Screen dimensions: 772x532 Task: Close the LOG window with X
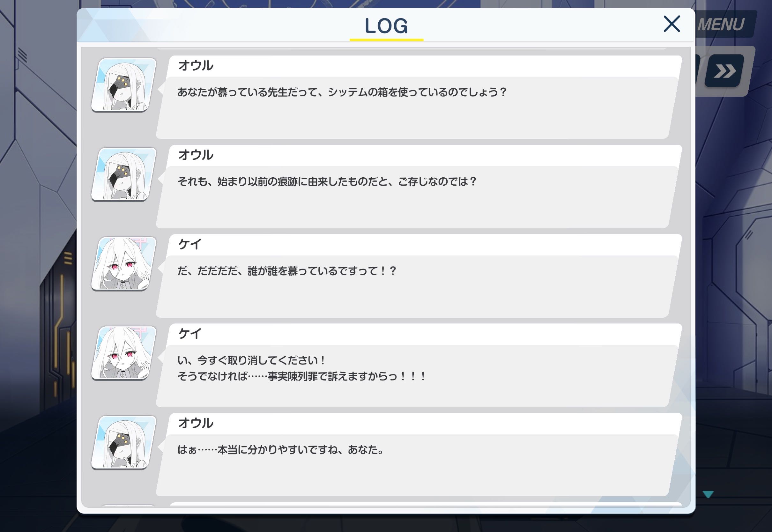[x=671, y=24]
